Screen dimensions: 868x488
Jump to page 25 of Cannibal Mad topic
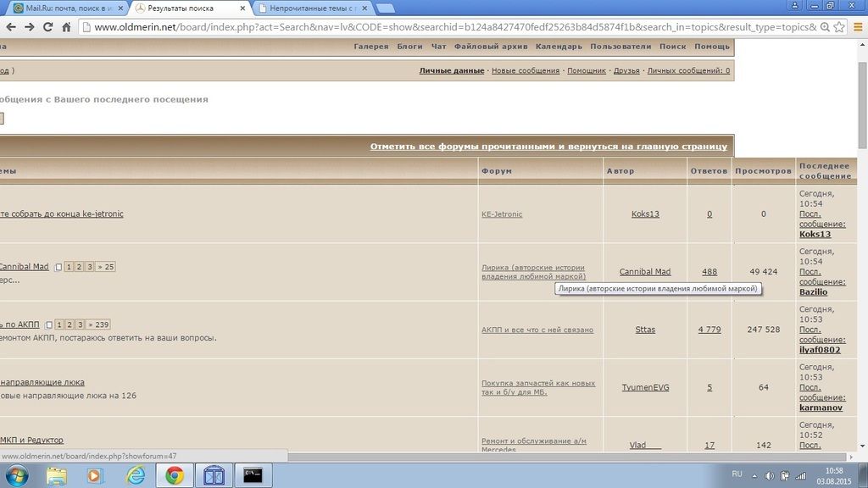pyautogui.click(x=106, y=267)
